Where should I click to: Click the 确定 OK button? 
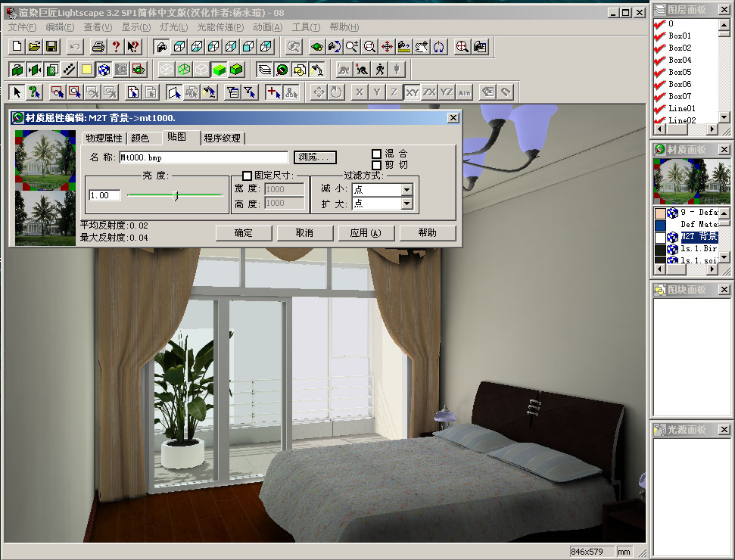point(244,233)
